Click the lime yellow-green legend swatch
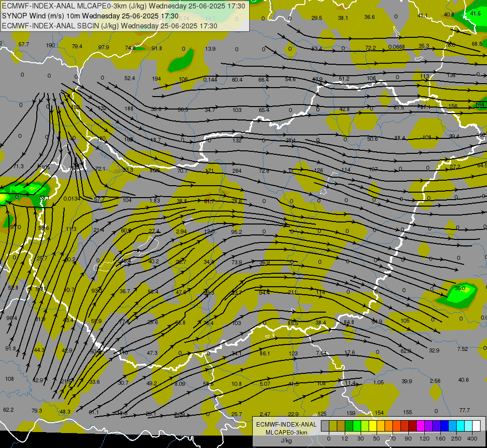487x448 pixels. (365, 426)
